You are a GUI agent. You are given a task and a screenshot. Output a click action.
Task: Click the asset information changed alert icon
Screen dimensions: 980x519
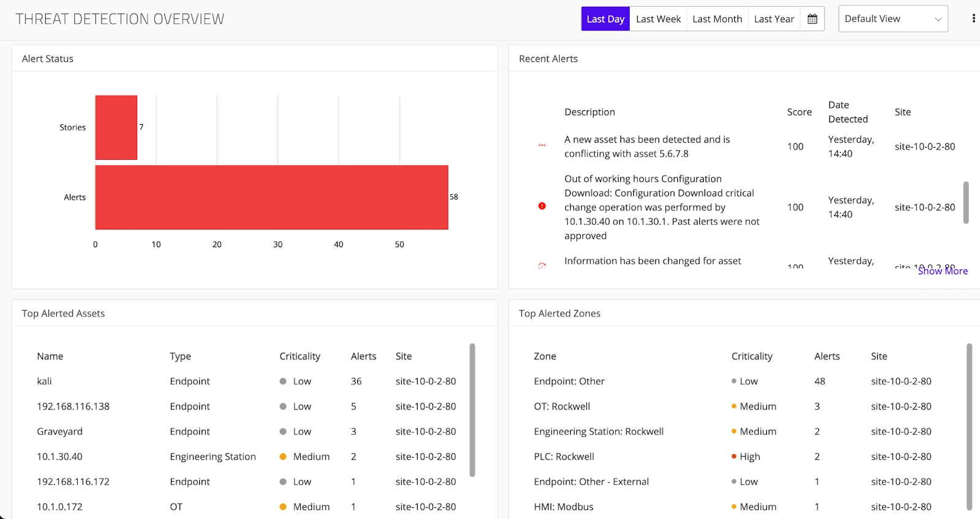[x=542, y=265]
